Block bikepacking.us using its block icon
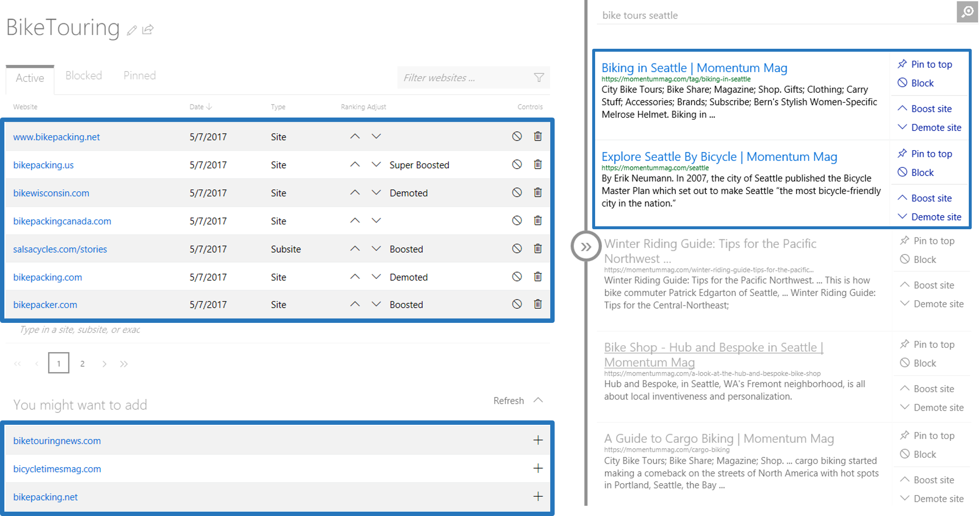The image size is (980, 516). 517,164
